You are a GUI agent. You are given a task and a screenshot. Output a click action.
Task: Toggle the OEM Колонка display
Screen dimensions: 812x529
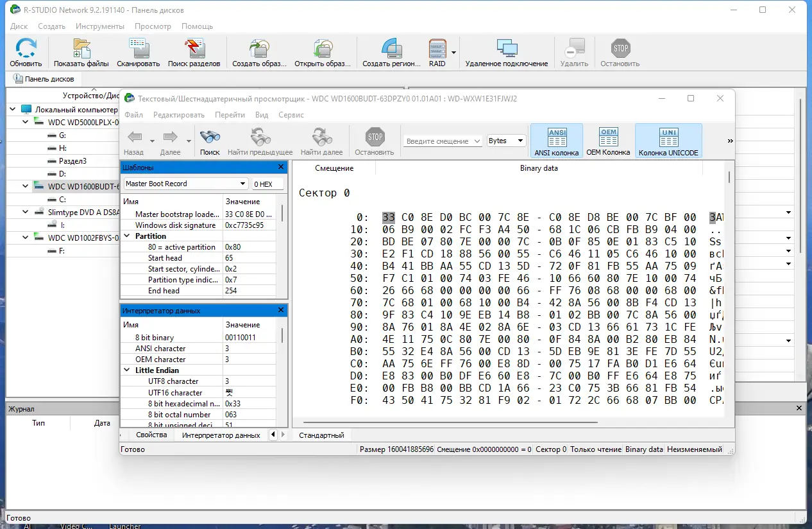(608, 141)
